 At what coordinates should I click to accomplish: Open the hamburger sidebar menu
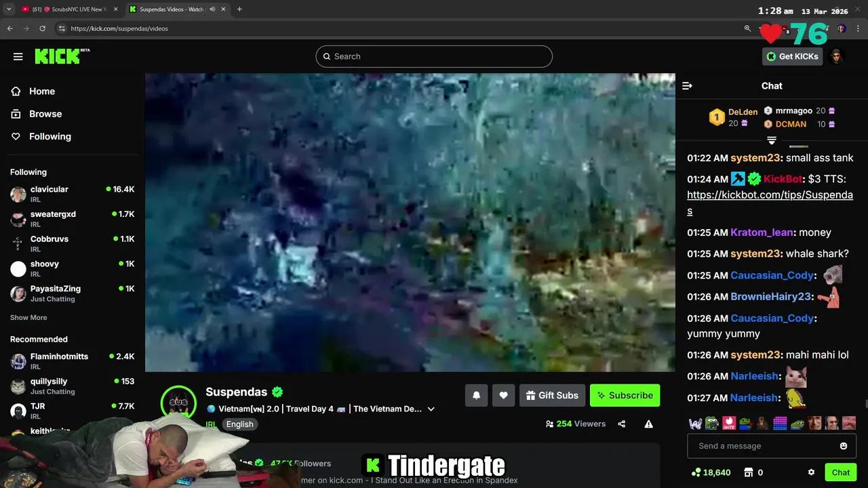pos(18,57)
